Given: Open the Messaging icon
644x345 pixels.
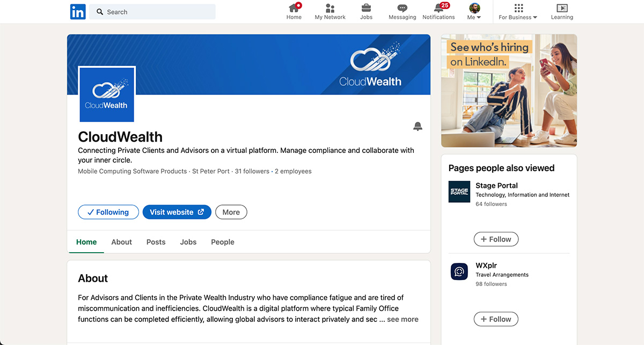Looking at the screenshot, I should [402, 8].
